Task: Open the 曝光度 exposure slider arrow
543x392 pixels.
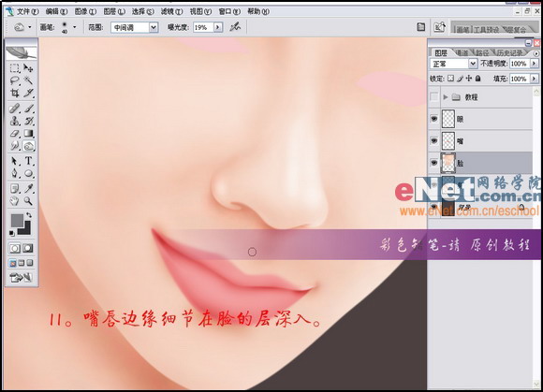Action: tap(217, 27)
